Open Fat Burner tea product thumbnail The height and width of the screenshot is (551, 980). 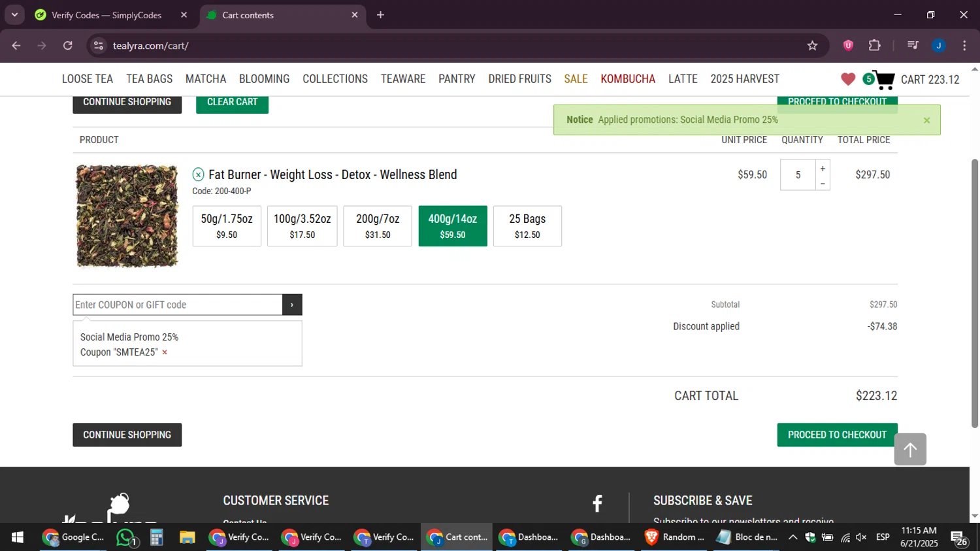(x=127, y=216)
